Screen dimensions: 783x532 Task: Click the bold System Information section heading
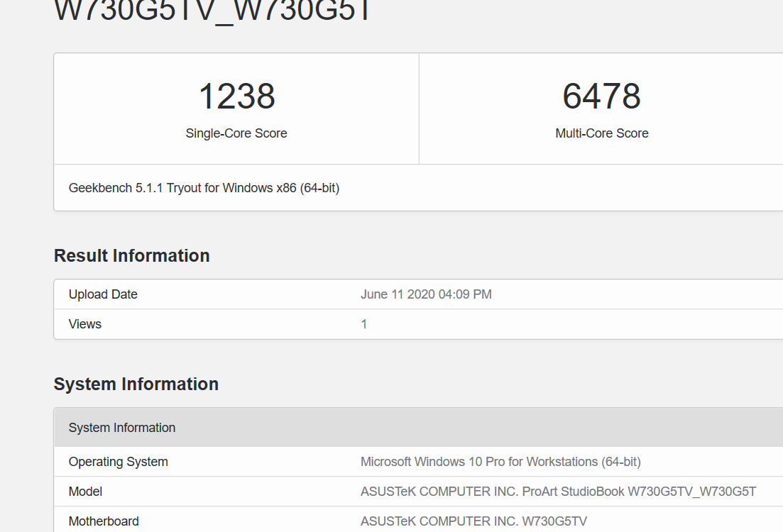(136, 384)
